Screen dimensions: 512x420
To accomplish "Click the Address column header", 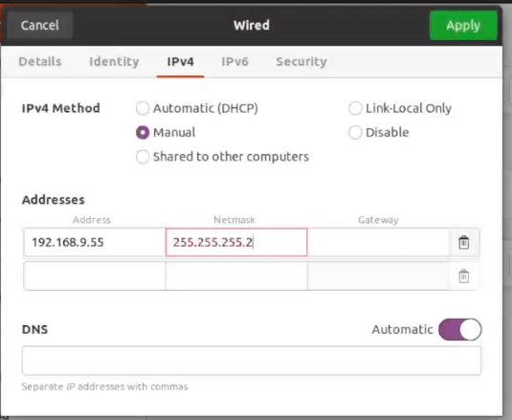I will coord(92,220).
